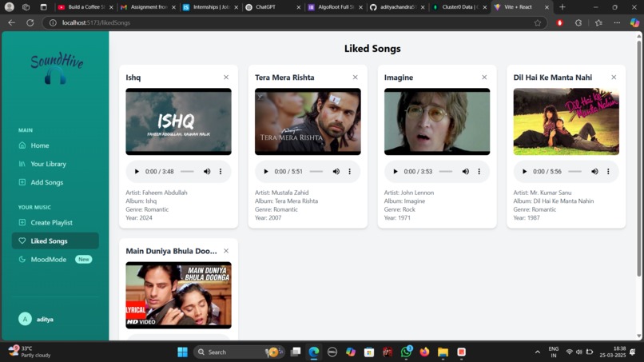Viewport: 644px width, 362px height.
Task: Open Add Songs page
Action: pyautogui.click(x=55, y=182)
